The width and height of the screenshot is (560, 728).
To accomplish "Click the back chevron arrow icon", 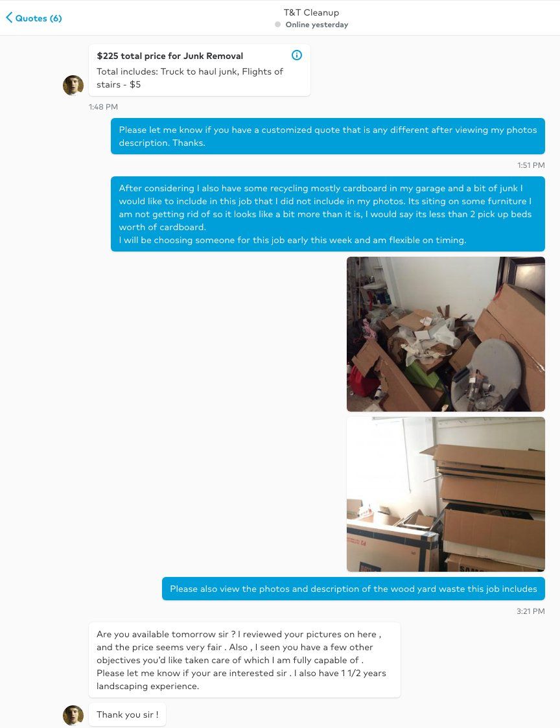I will (x=9, y=18).
